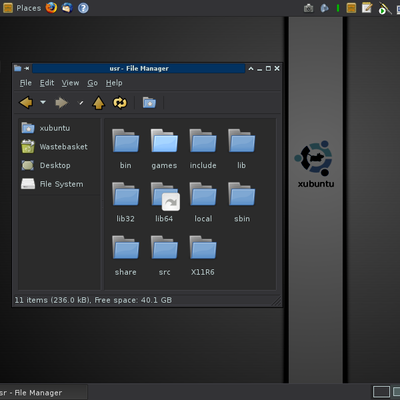Open the Edit menu
Image resolution: width=400 pixels, height=400 pixels.
(x=47, y=83)
